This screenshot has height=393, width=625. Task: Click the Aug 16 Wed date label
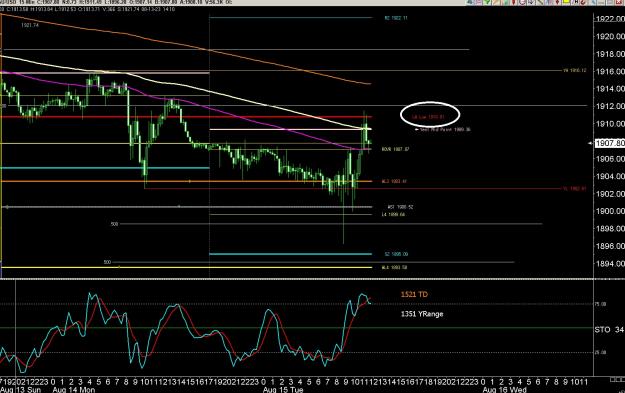coord(504,389)
